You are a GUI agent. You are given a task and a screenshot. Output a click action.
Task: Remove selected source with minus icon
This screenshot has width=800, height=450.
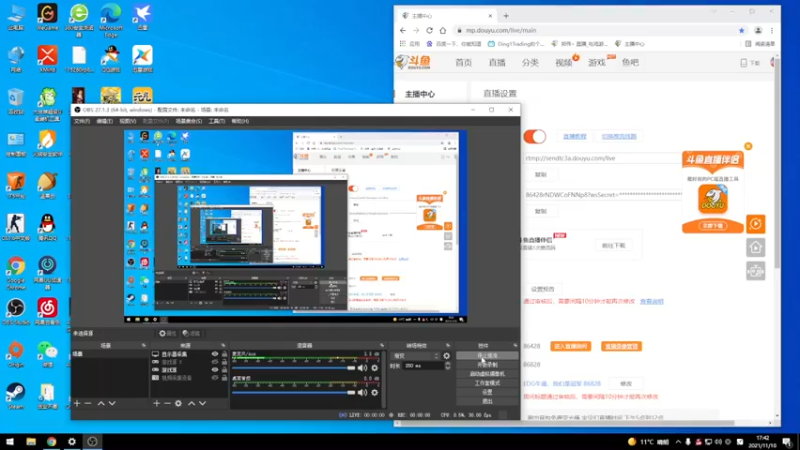coord(167,403)
